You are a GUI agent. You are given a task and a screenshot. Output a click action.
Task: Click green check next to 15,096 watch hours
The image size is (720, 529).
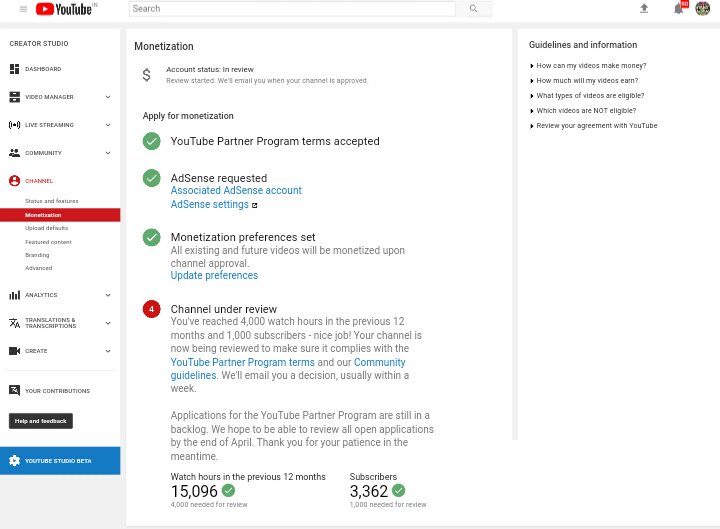228,490
